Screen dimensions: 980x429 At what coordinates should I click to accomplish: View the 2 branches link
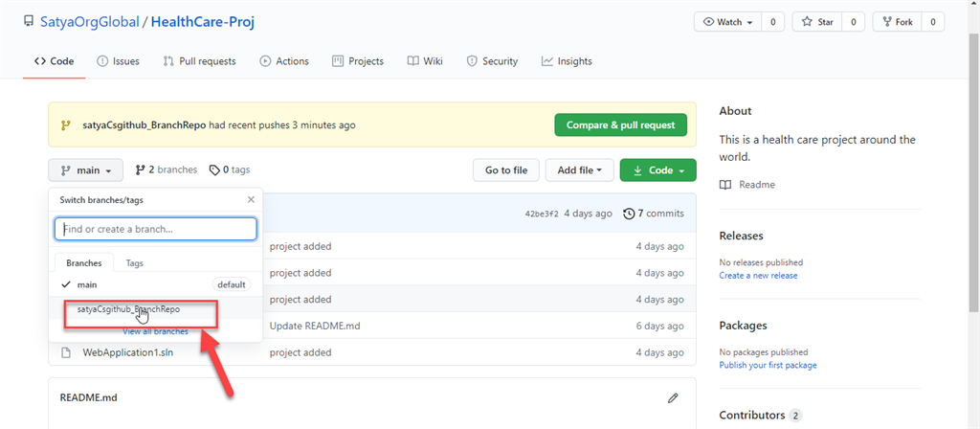point(167,169)
